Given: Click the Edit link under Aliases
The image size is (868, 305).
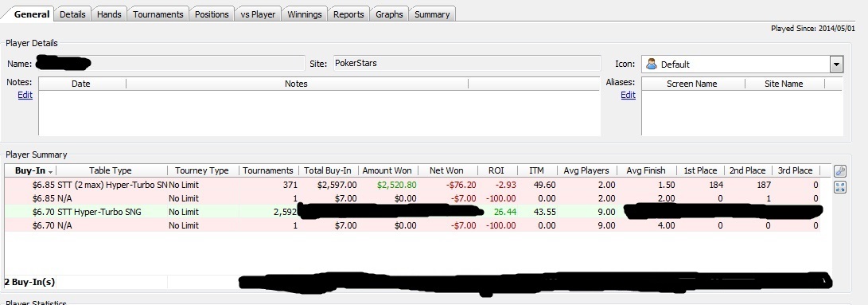Looking at the screenshot, I should click(x=628, y=95).
